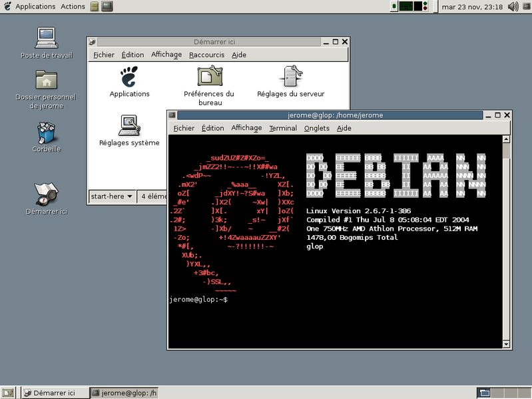Open Aide menu in Démarrer ici window
The image size is (532, 399).
pyautogui.click(x=239, y=55)
